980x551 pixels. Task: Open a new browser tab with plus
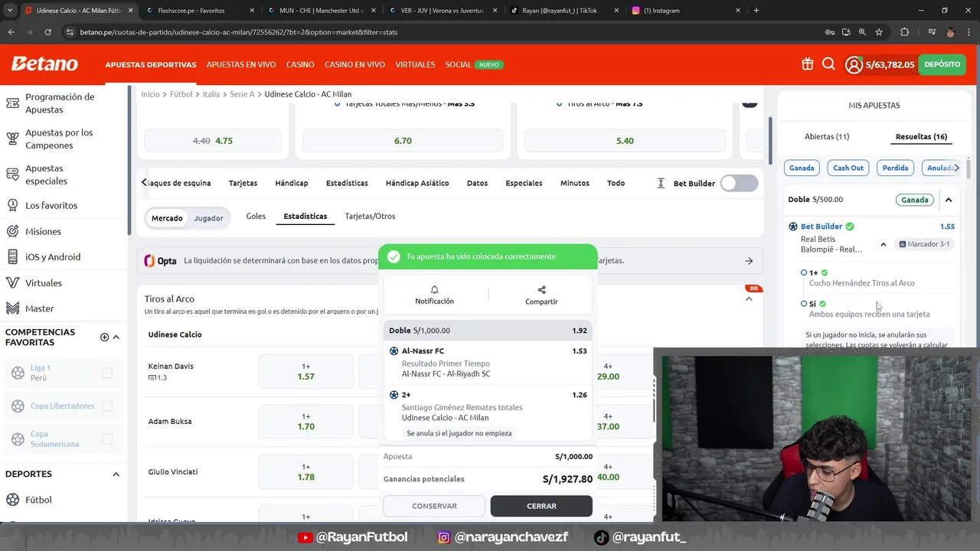coord(756,11)
